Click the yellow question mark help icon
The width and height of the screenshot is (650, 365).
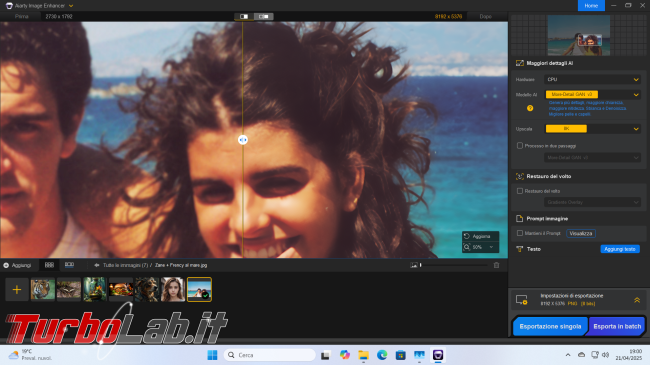click(x=530, y=108)
